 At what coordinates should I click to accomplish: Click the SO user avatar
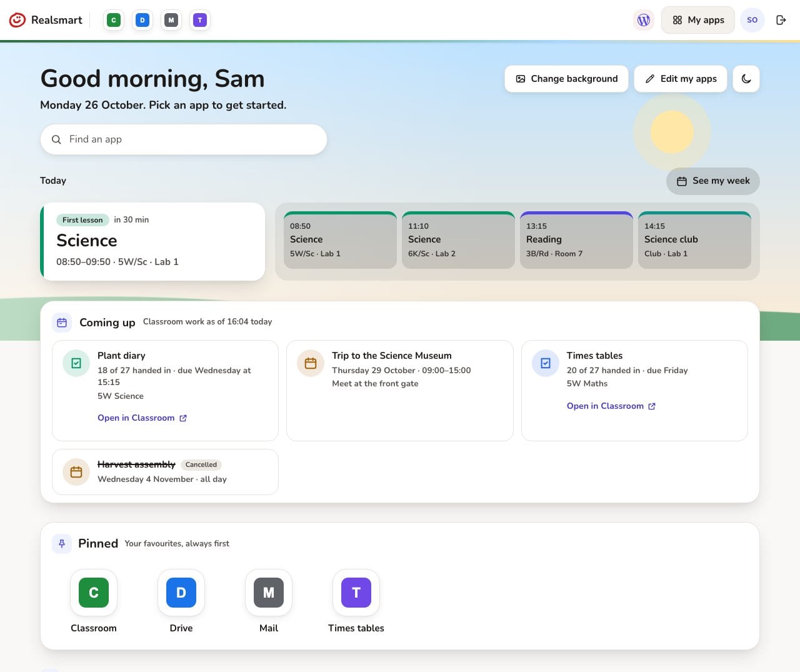point(752,20)
